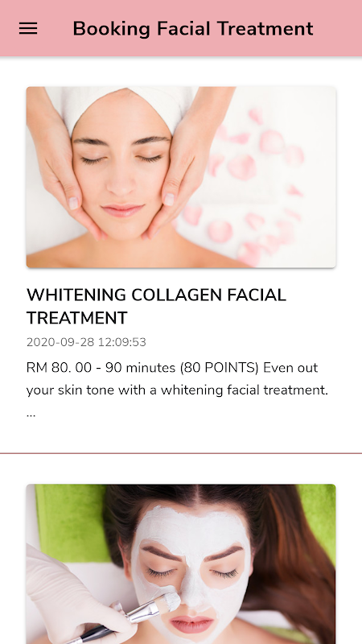Tap the "whitening facial treatment." description line
This screenshot has width=362, height=644.
point(245,390)
